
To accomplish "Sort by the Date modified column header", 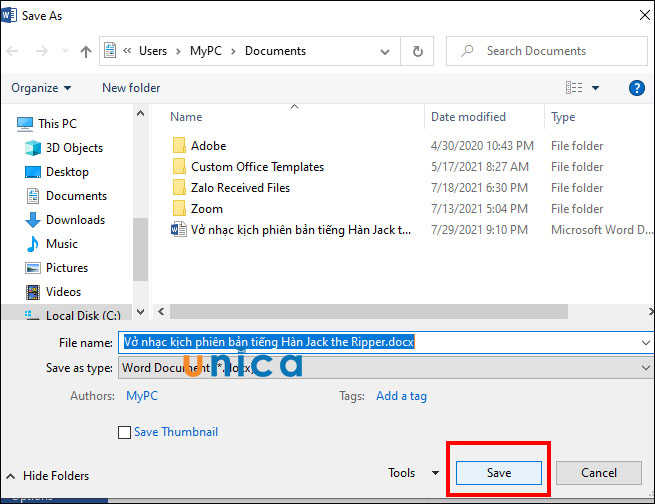I will pyautogui.click(x=468, y=117).
